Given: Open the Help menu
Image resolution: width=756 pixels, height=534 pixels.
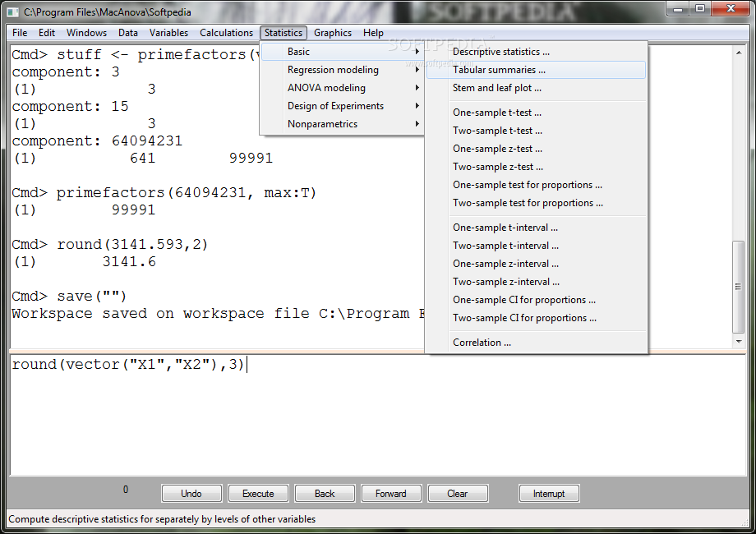Looking at the screenshot, I should click(373, 33).
